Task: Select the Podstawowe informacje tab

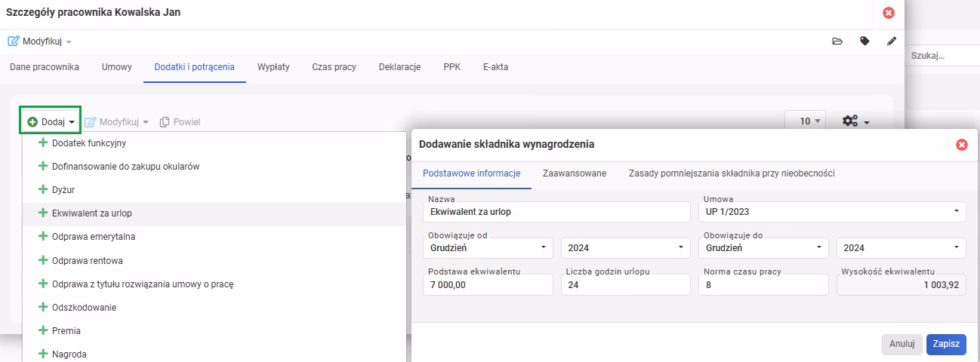Action: [471, 173]
